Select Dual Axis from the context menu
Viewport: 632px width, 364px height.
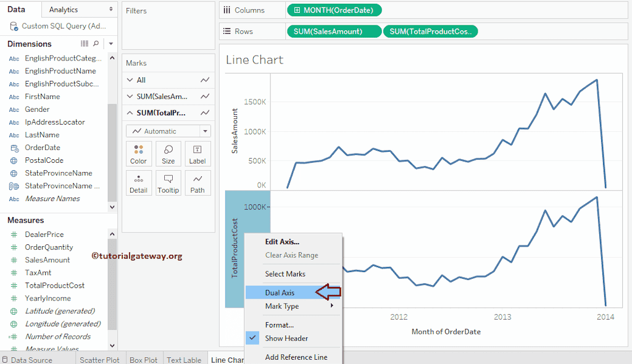[x=280, y=292]
